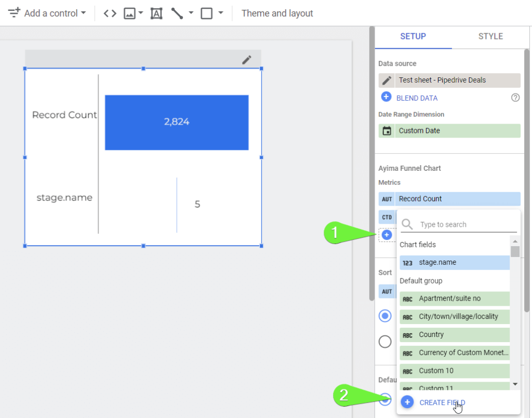Select the Record Count metric chip
532x418 pixels.
449,199
